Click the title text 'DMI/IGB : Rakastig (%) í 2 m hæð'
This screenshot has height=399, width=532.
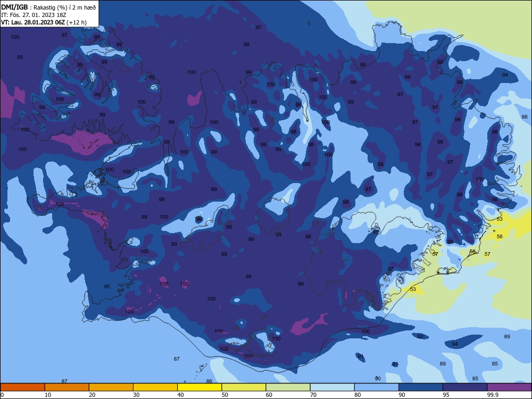click(48, 7)
